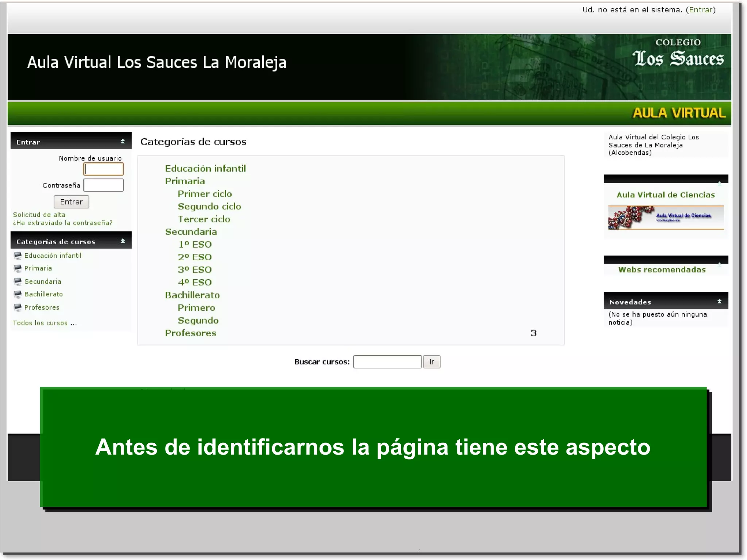Click the course icon next to Primaria
Viewport: 747px width, 560px height.
click(x=18, y=269)
